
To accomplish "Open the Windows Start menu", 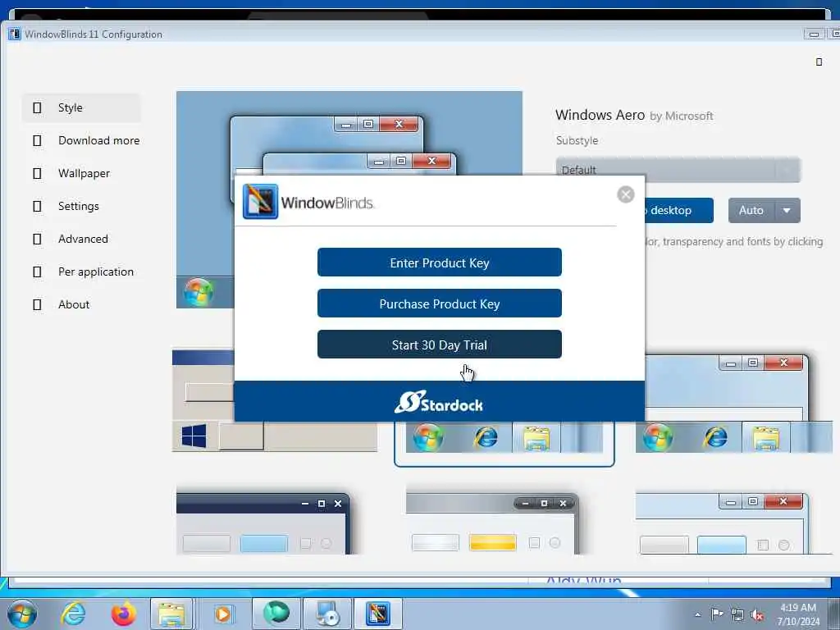I will [22, 614].
